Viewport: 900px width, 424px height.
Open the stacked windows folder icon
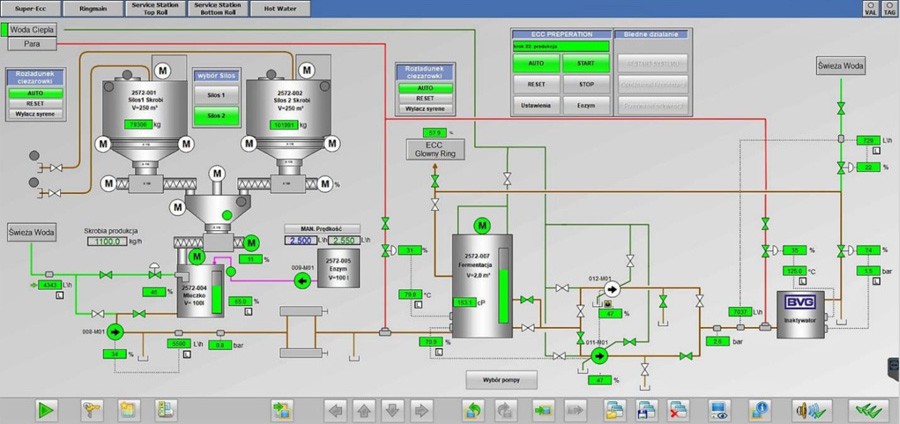615,411
